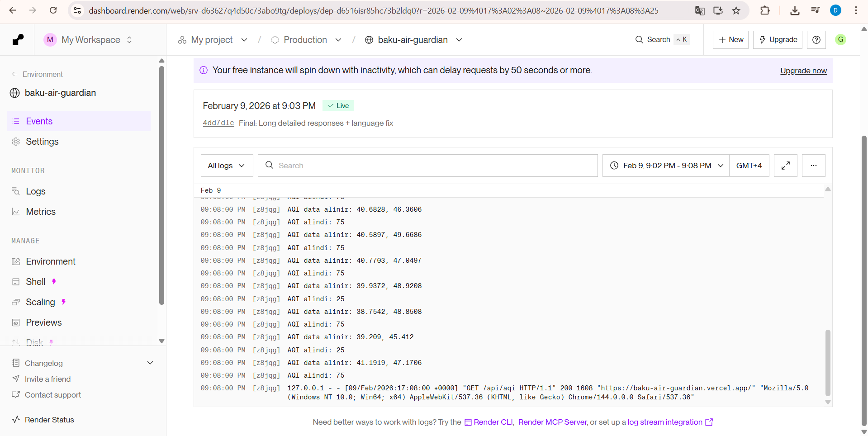Screen dimensions: 868x436
Task: Click the install app icon in address bar
Action: (718, 10)
